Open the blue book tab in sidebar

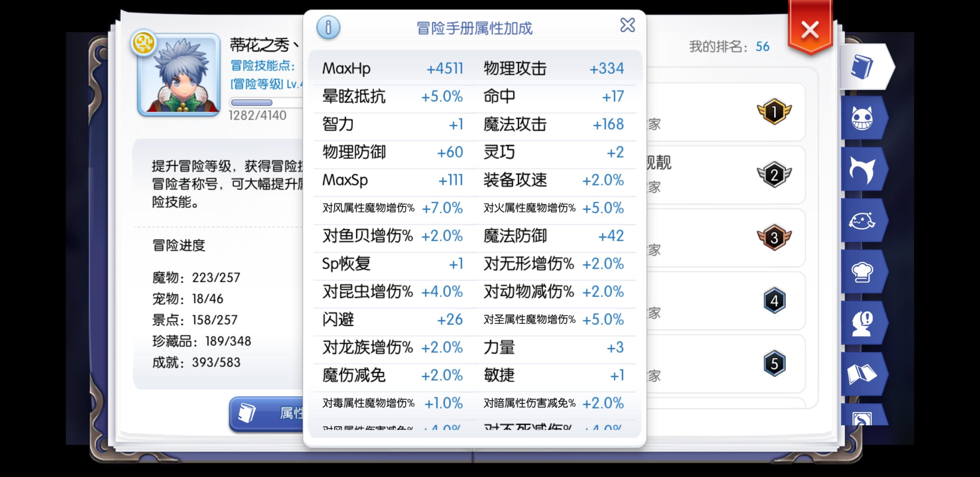862,67
